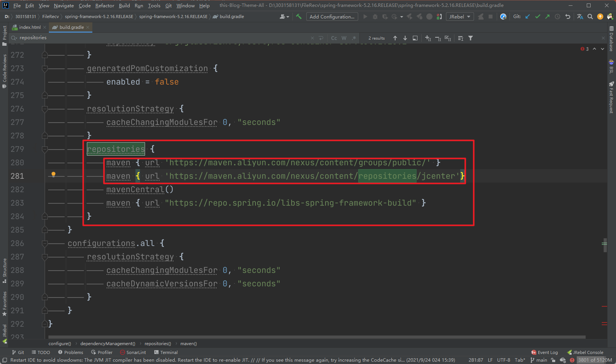Click the memory indicator 3801 of 5120M
616x364 pixels.
(595, 360)
